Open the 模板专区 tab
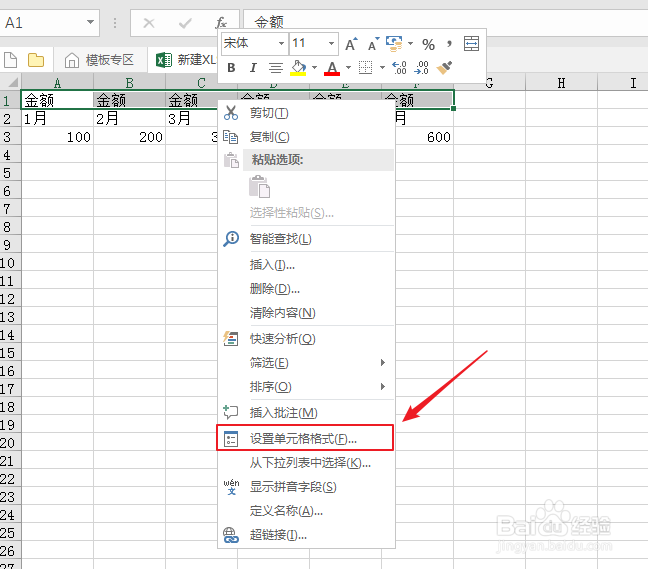The width and height of the screenshot is (648, 569). click(100, 60)
